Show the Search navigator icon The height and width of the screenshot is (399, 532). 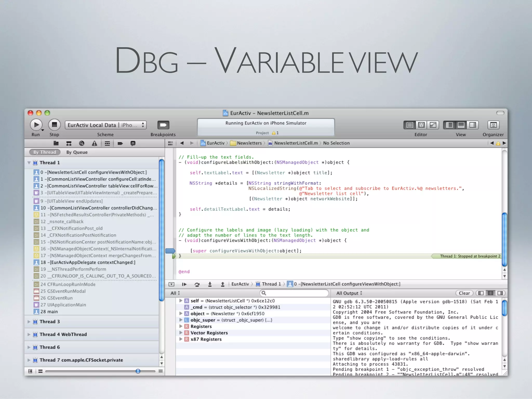coord(82,143)
